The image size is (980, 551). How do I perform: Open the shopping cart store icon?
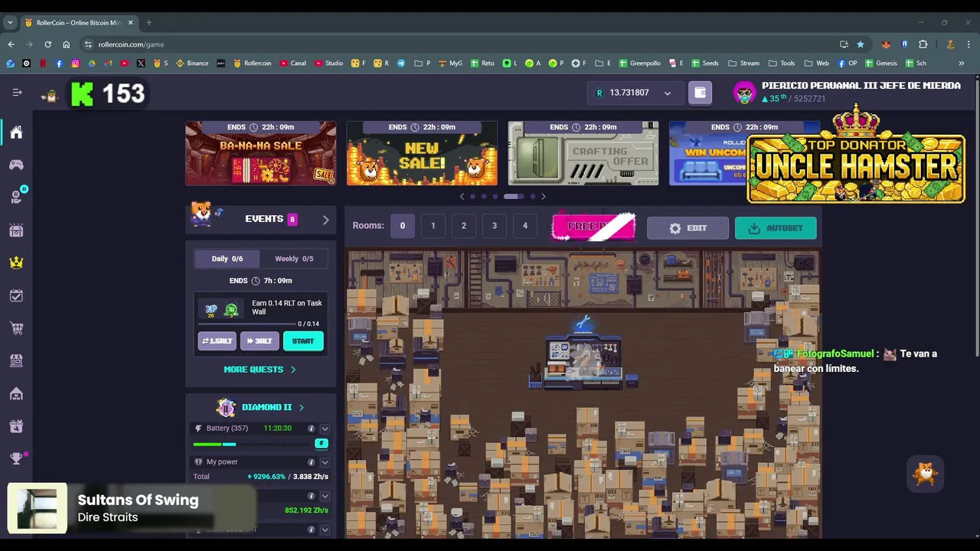16,328
